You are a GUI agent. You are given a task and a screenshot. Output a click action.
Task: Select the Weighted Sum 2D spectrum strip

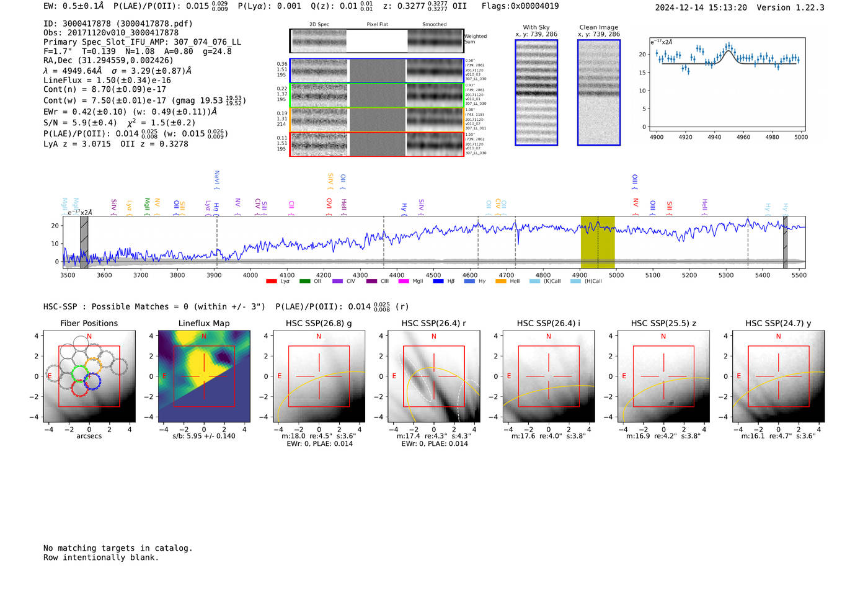[x=377, y=41]
